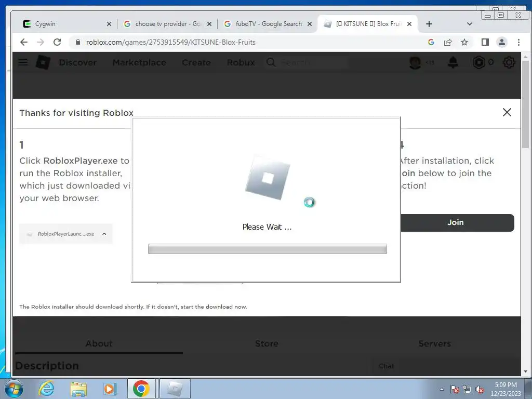Viewport: 532px width, 399px height.
Task: Open the Chat panel bar
Action: [x=445, y=366]
